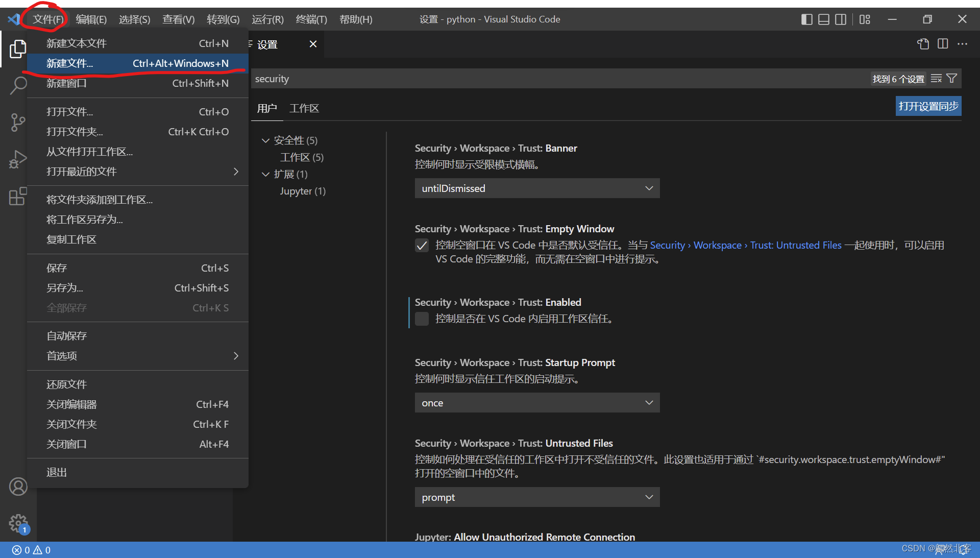
Task: Open the Manage gear icon
Action: pos(18,523)
